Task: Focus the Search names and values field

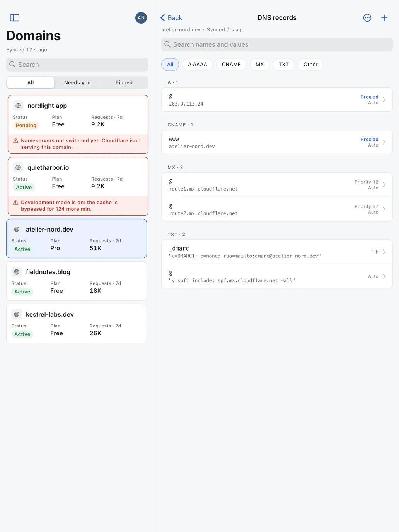Action: click(x=277, y=44)
